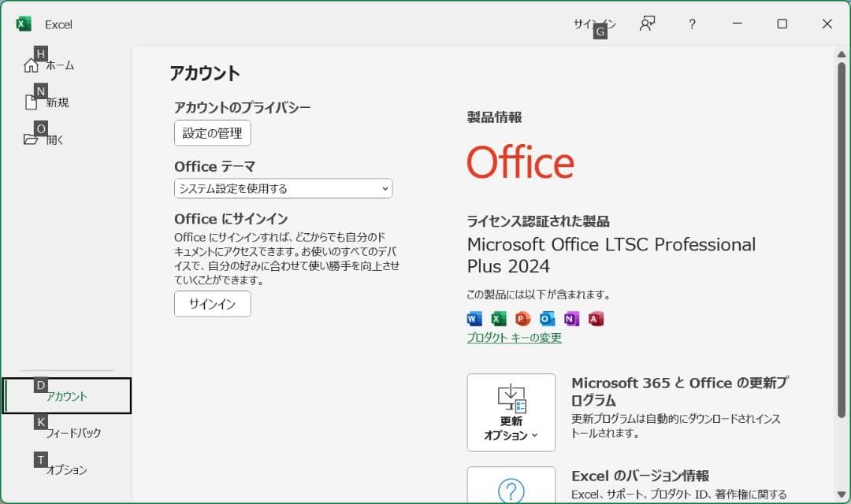Click the Microsoft 365 と Office の更新プログラム heading
The image size is (851, 504).
(x=679, y=391)
